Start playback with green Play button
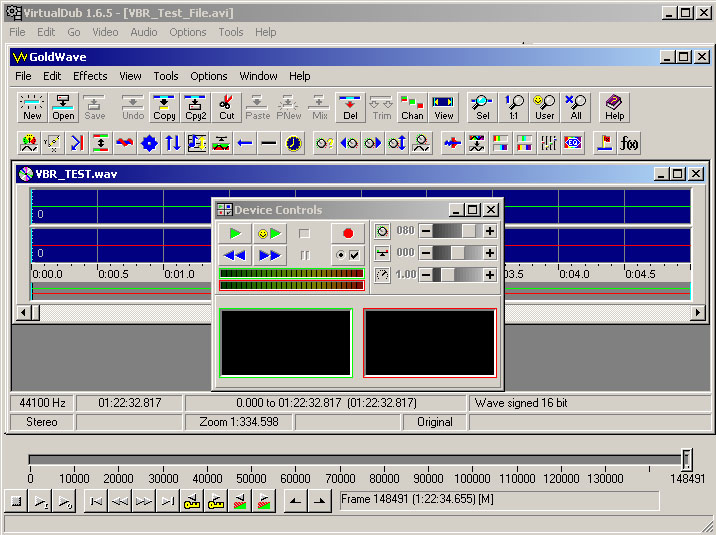 (235, 234)
